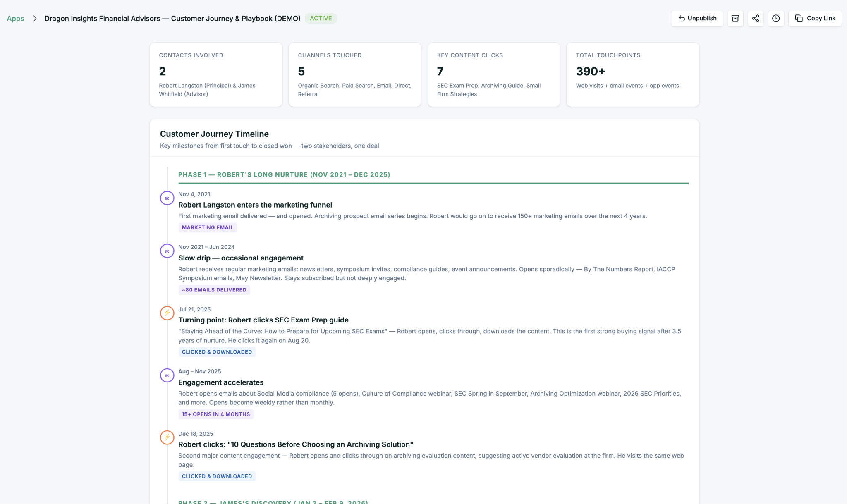The width and height of the screenshot is (847, 504).
Task: Click the back-arrow icon inside the Unpublish button
Action: (682, 18)
